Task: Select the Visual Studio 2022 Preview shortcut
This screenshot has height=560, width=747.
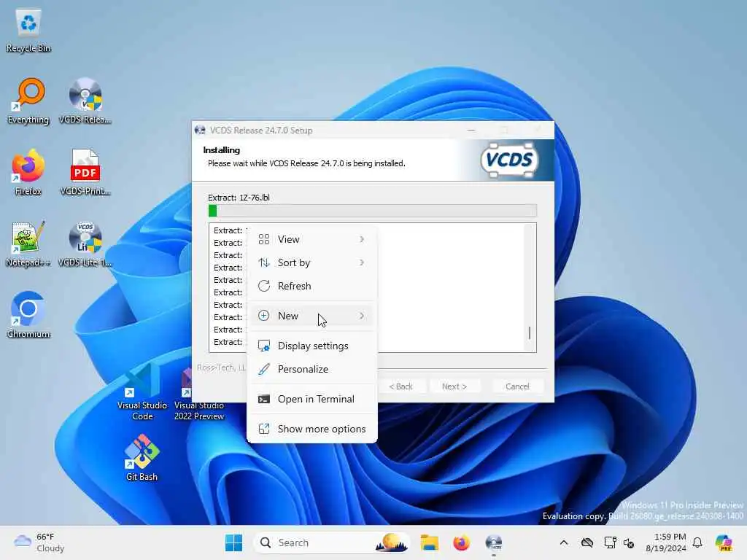Action: pos(199,392)
